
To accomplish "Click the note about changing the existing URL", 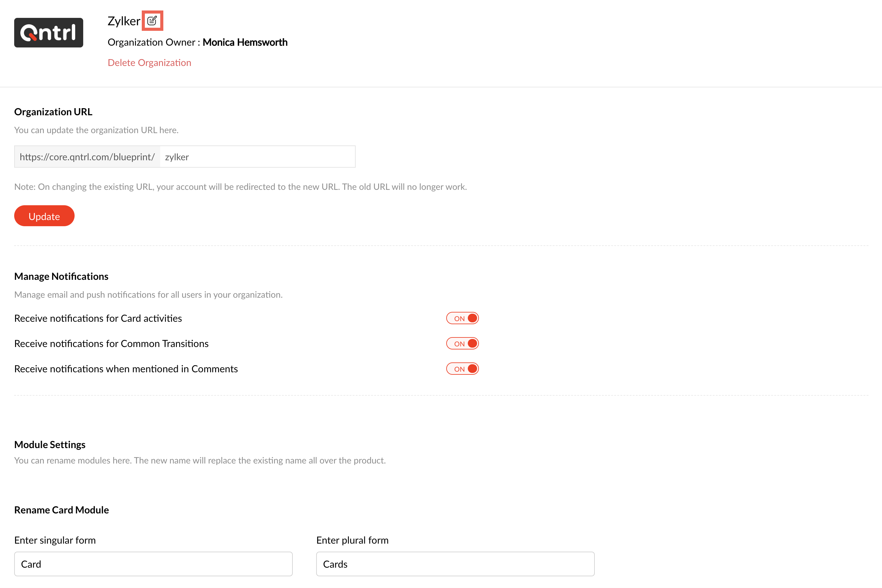I will tap(240, 187).
